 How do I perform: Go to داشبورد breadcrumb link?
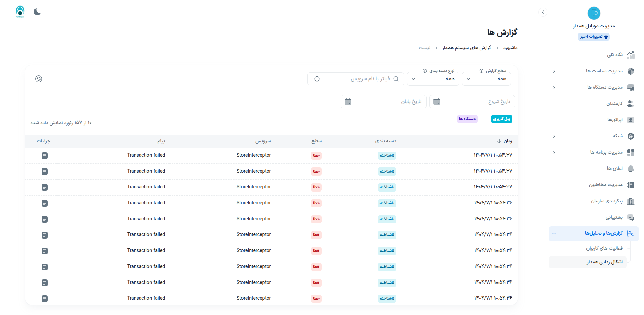(510, 48)
